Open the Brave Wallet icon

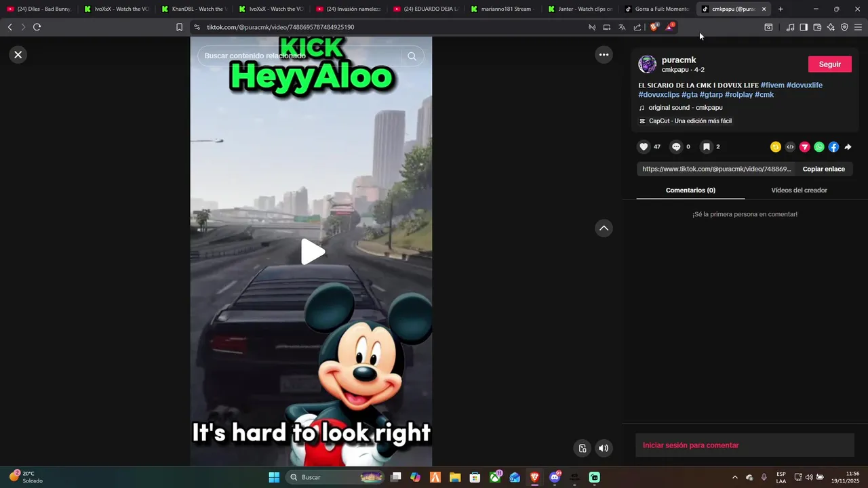817,27
